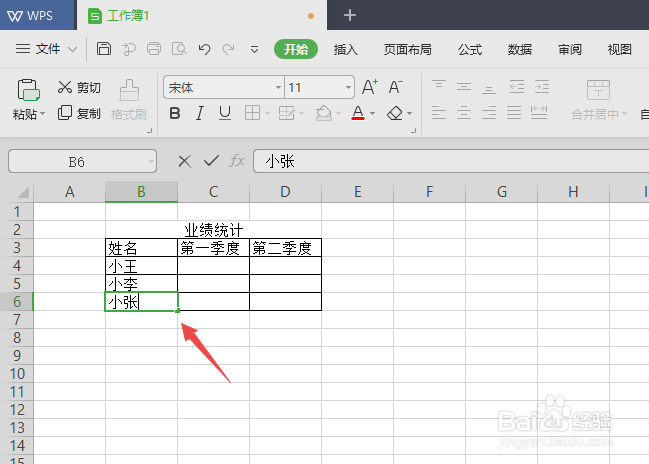
Task: Select column B header
Action: 142,192
